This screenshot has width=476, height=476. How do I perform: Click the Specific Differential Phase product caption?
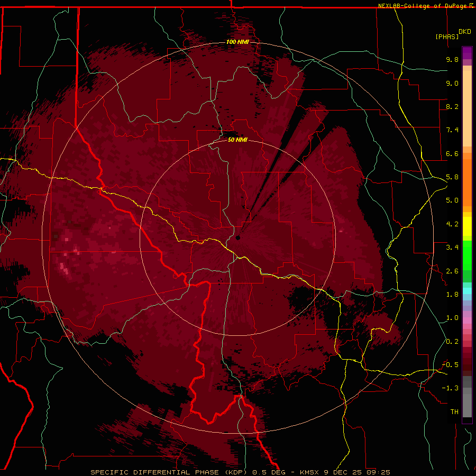tap(241, 472)
